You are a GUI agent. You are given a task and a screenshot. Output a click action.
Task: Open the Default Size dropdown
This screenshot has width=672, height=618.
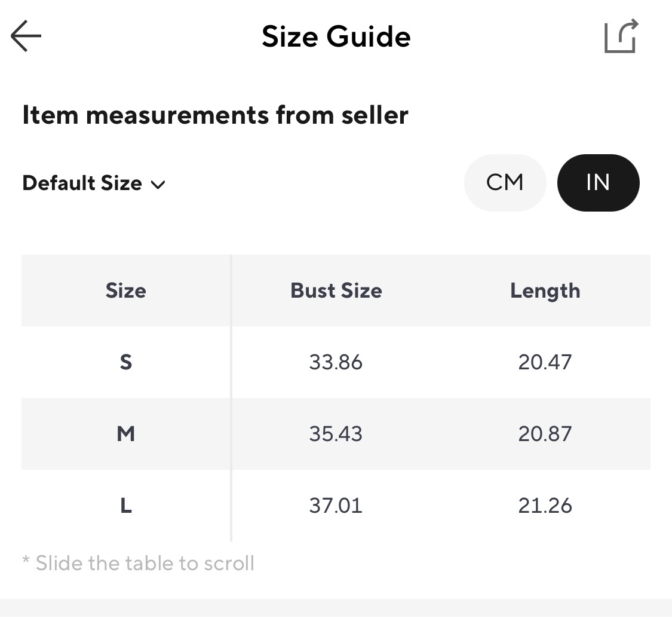pos(82,183)
